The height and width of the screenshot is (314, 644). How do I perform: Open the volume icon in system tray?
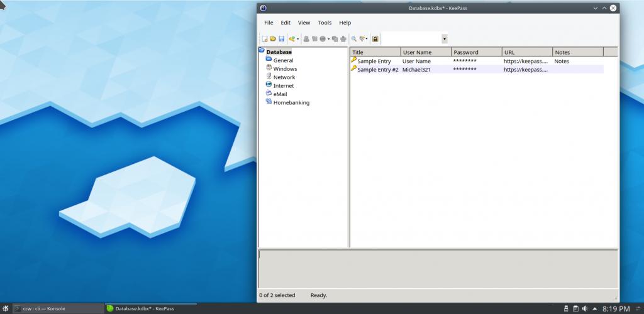click(585, 308)
